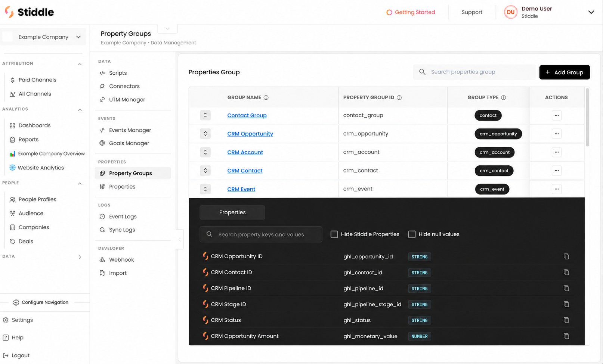Open actions menu for Contact Group row
Image resolution: width=603 pixels, height=364 pixels.
(x=557, y=115)
